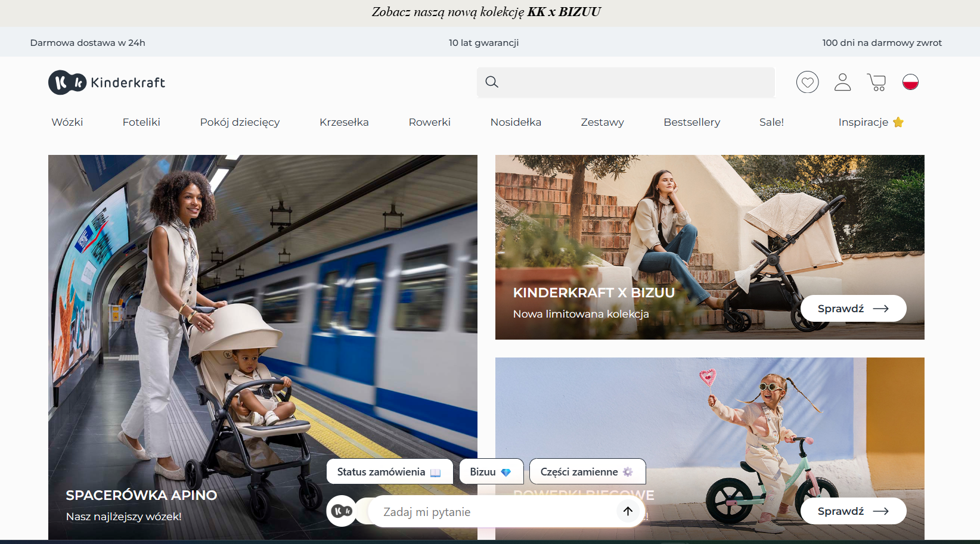
Task: Open the Sale! menu item
Action: (771, 122)
